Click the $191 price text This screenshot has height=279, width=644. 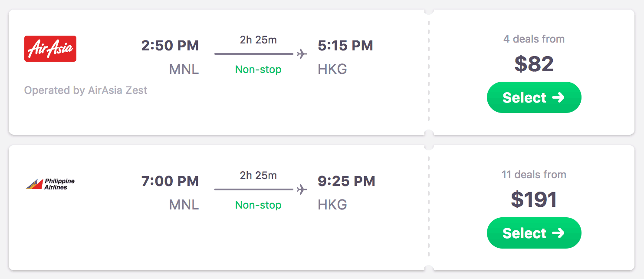(534, 199)
